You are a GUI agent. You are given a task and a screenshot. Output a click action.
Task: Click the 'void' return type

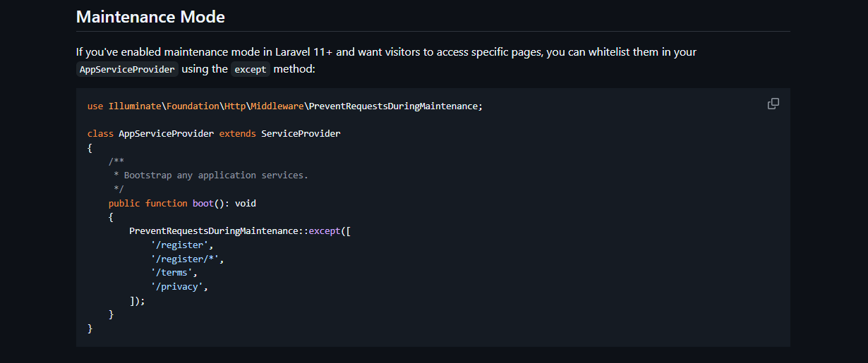[x=246, y=203]
